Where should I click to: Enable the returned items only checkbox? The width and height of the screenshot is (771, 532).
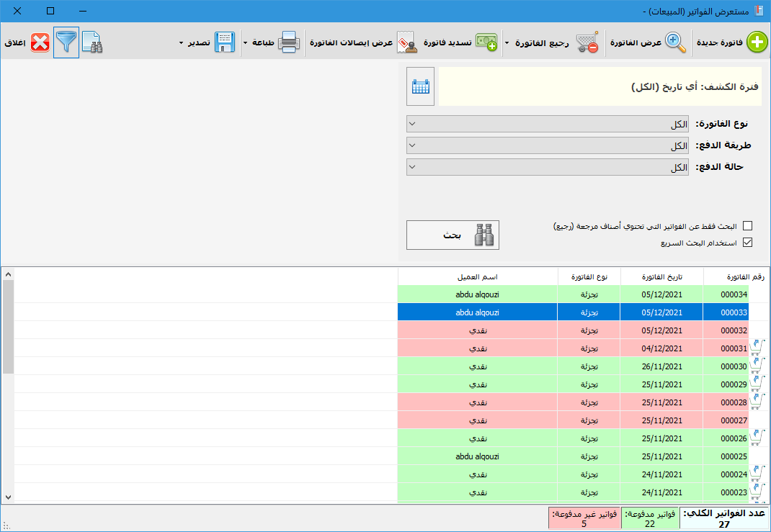747,226
